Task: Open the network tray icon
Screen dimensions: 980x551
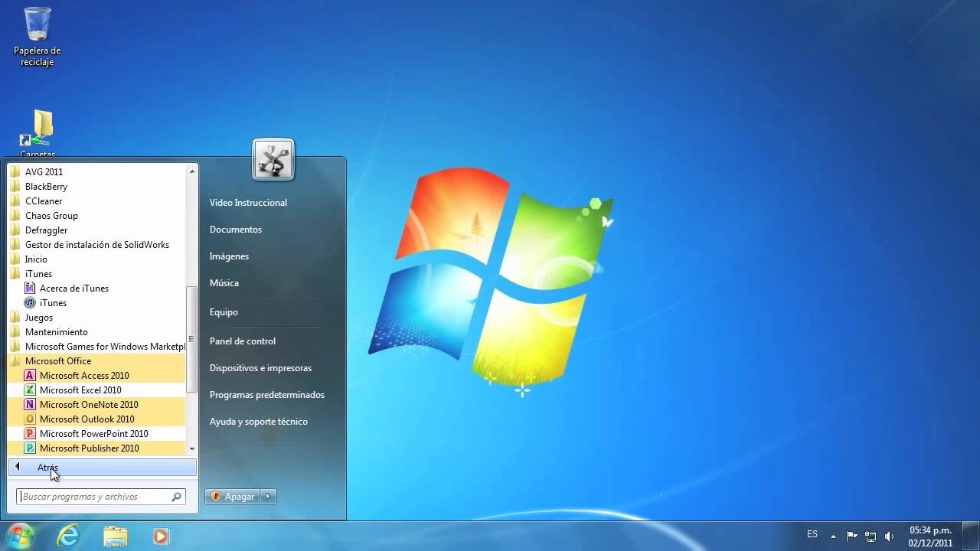Action: (871, 536)
